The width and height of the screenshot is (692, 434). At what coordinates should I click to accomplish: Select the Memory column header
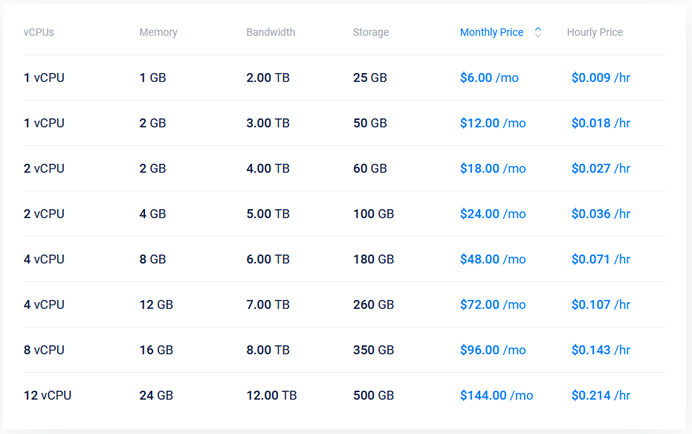tap(158, 32)
